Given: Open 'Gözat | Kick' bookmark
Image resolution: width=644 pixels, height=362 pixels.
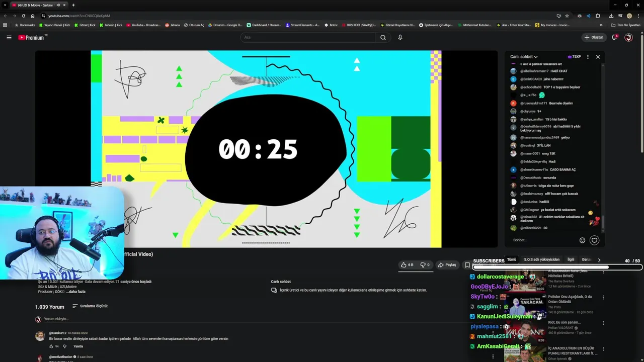Looking at the screenshot, I should tap(84, 25).
